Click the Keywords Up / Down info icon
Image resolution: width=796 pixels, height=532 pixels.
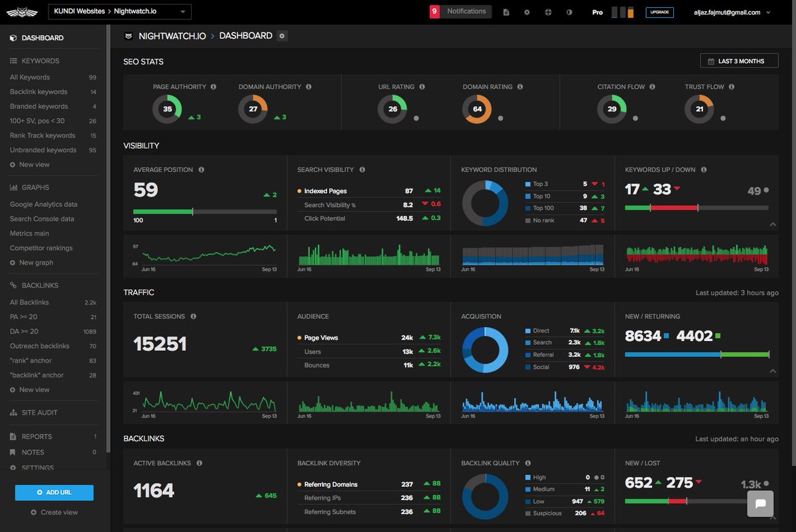(703, 170)
